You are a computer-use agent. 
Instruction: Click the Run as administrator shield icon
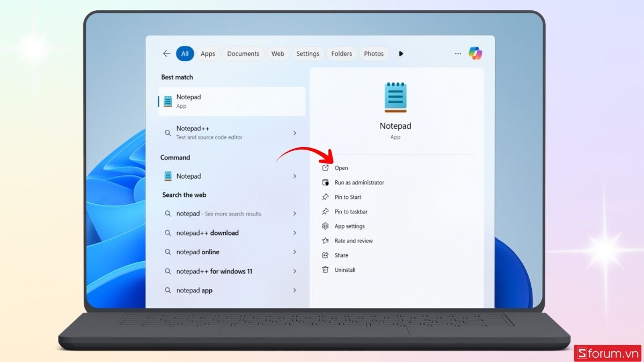(325, 182)
